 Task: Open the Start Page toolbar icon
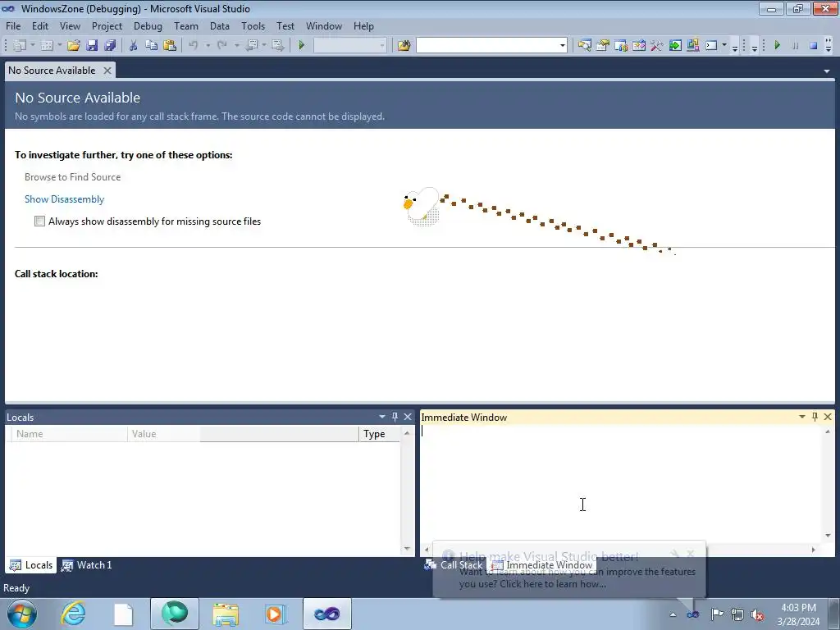pos(638,46)
